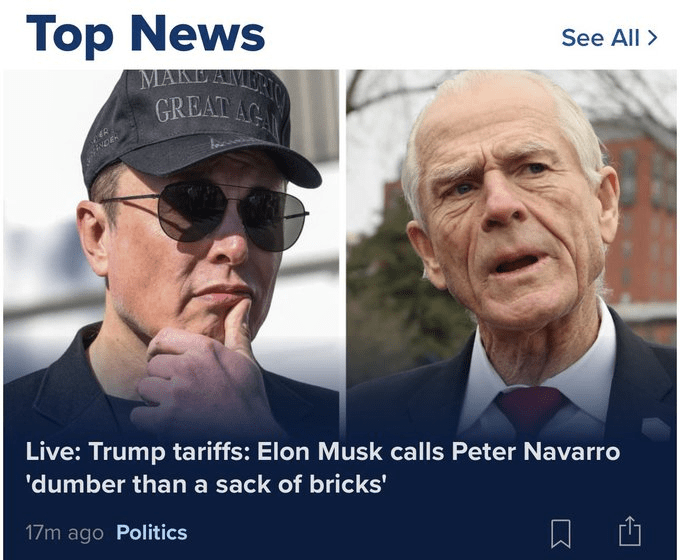Click the Top News section heading

[145, 35]
